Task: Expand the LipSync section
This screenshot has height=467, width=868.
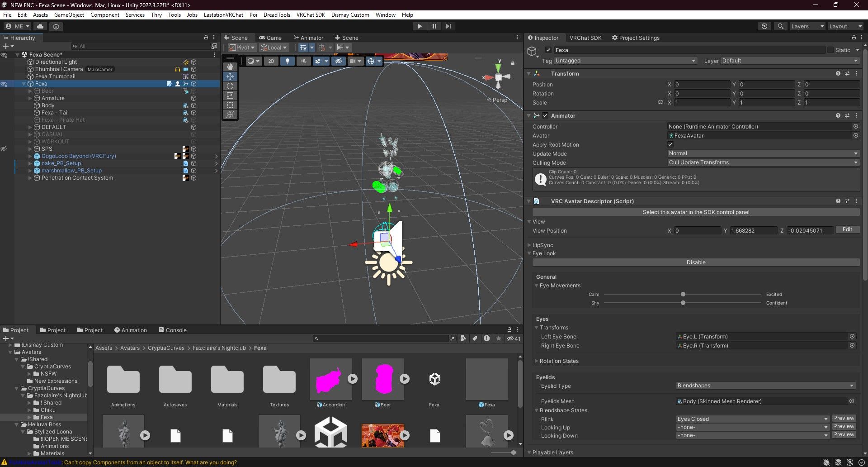Action: (529, 245)
